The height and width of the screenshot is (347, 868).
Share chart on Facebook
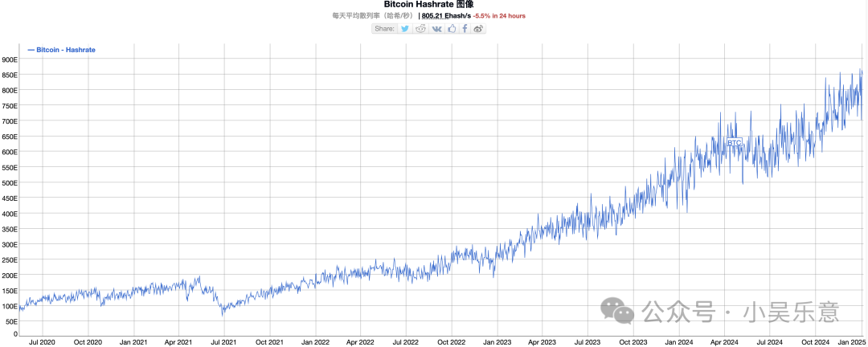(x=465, y=28)
